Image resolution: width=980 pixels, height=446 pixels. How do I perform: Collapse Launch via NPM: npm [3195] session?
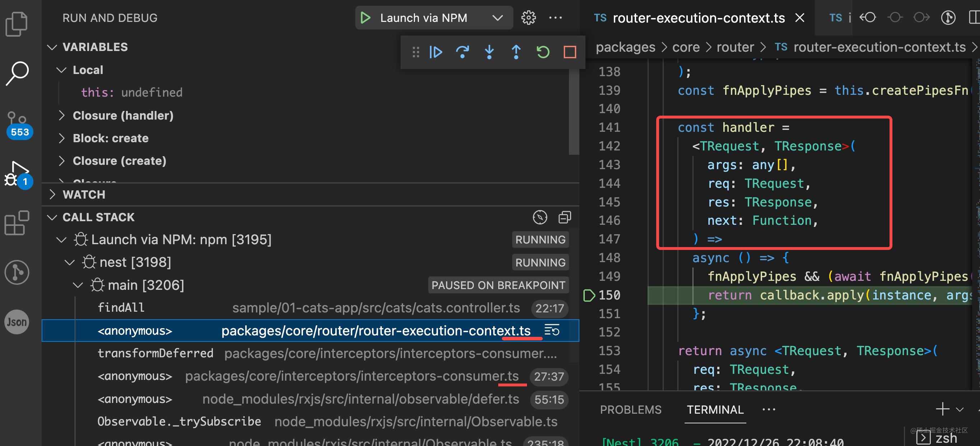point(62,240)
